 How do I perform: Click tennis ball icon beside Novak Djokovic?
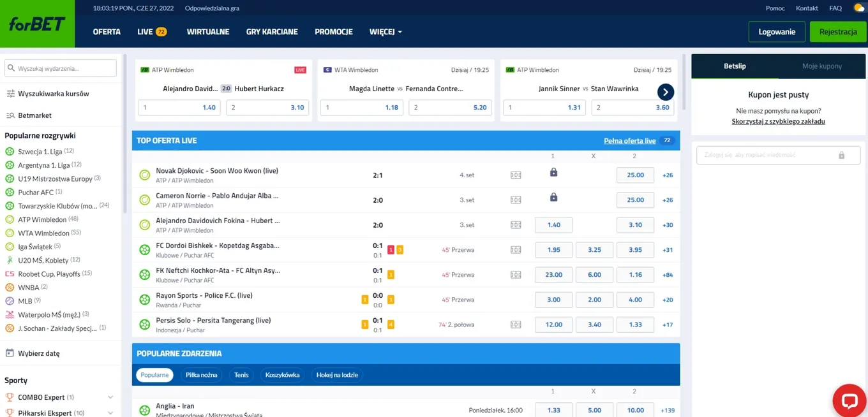point(145,175)
